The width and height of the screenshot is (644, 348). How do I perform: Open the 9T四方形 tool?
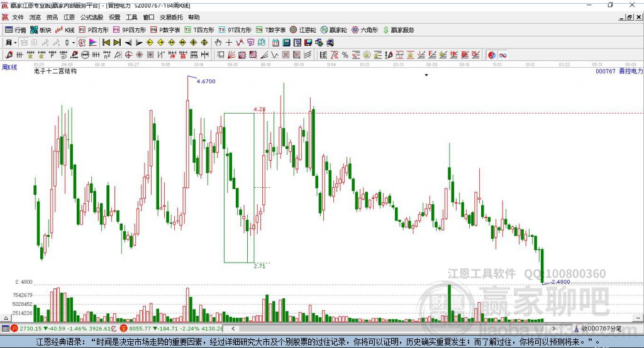235,30
